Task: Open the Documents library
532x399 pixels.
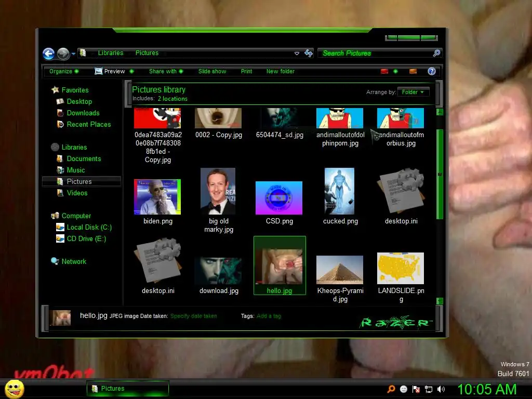Action: click(84, 159)
